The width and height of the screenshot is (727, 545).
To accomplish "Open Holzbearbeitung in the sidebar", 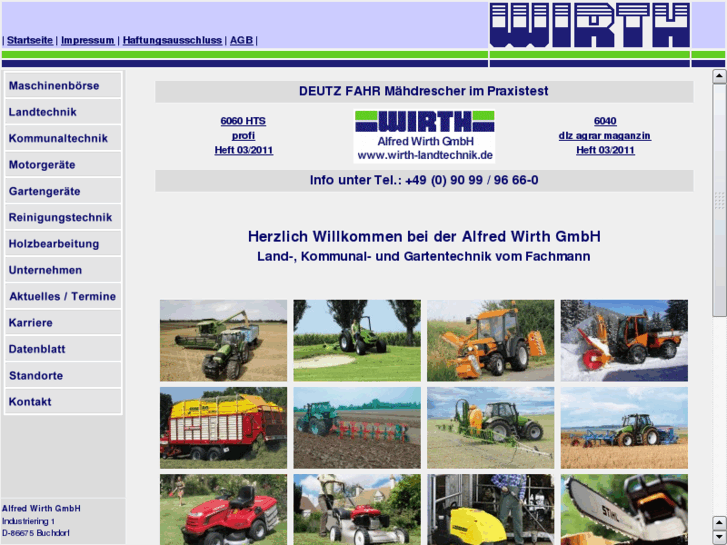I will (x=63, y=244).
